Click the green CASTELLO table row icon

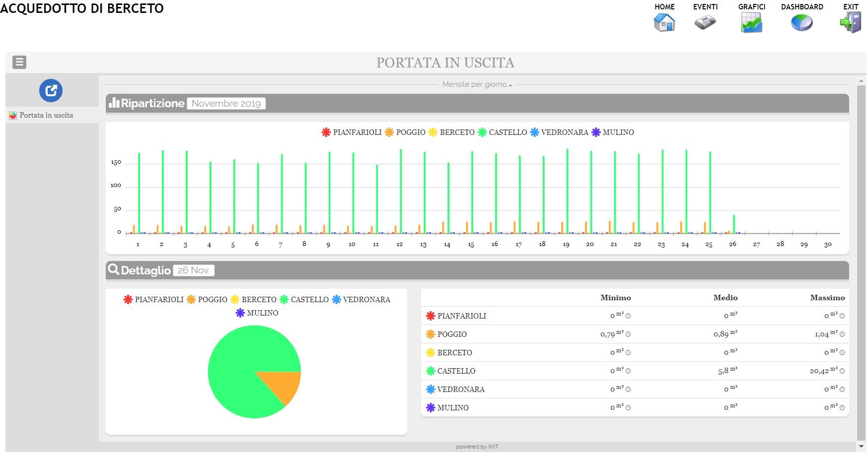(x=431, y=371)
